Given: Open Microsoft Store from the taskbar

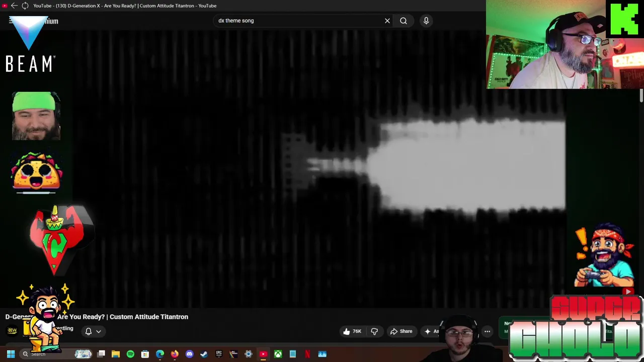Looking at the screenshot, I should coord(145,354).
